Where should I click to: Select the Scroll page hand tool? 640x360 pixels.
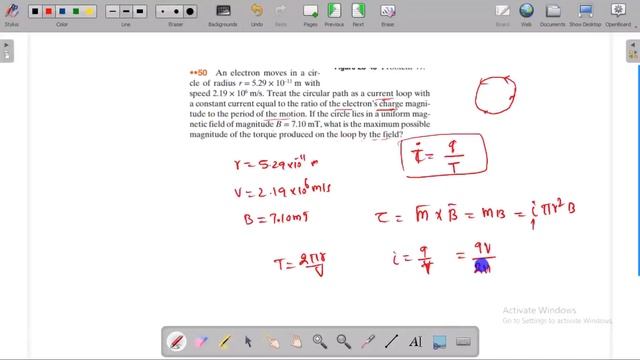click(x=296, y=342)
